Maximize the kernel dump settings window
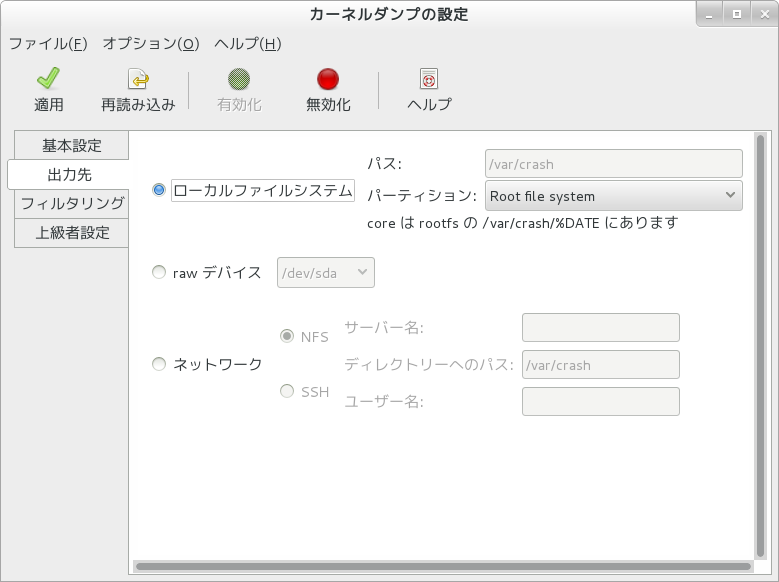Image resolution: width=779 pixels, height=582 pixels. 737,14
